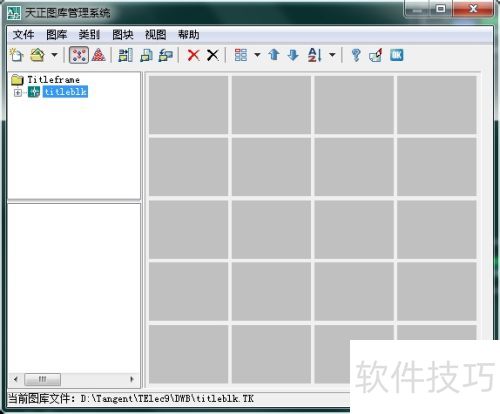Click the green titleblk library icon
The image size is (500, 414).
pos(34,92)
